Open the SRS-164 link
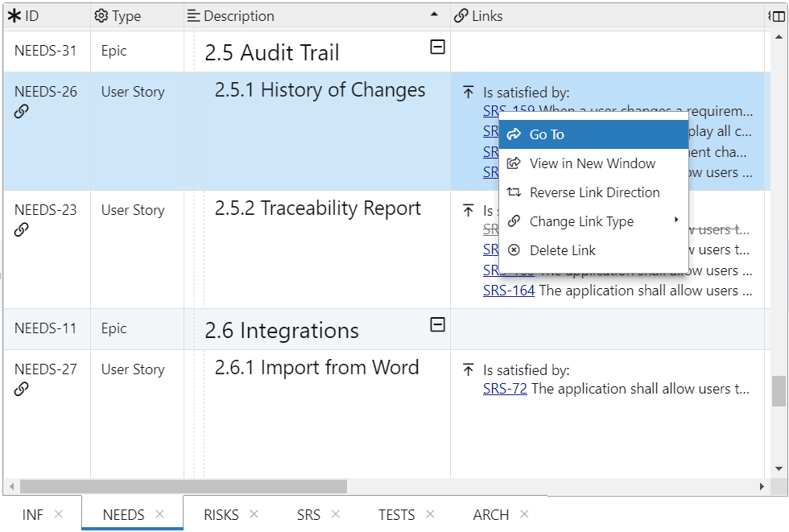Image resolution: width=789 pixels, height=532 pixels. [x=509, y=291]
